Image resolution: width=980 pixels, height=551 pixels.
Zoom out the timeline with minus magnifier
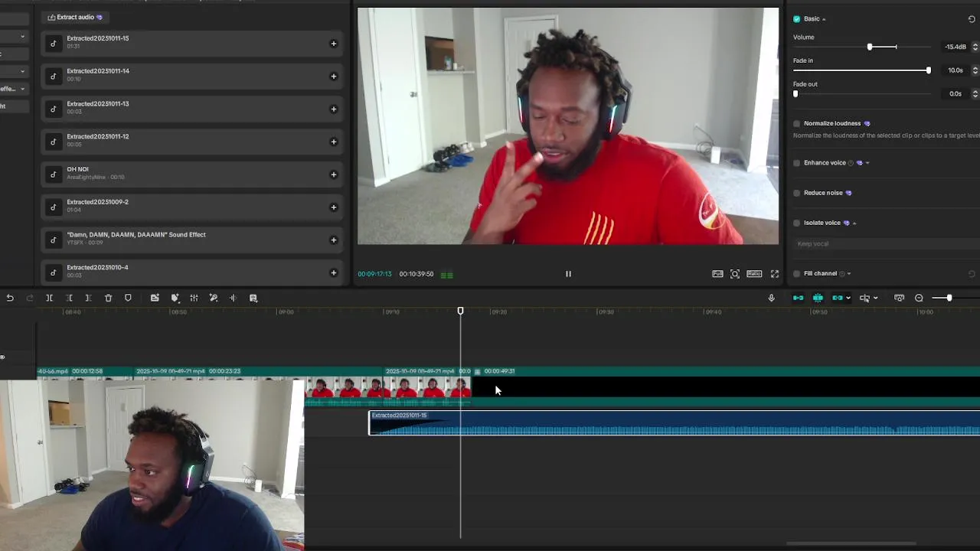[x=919, y=298]
